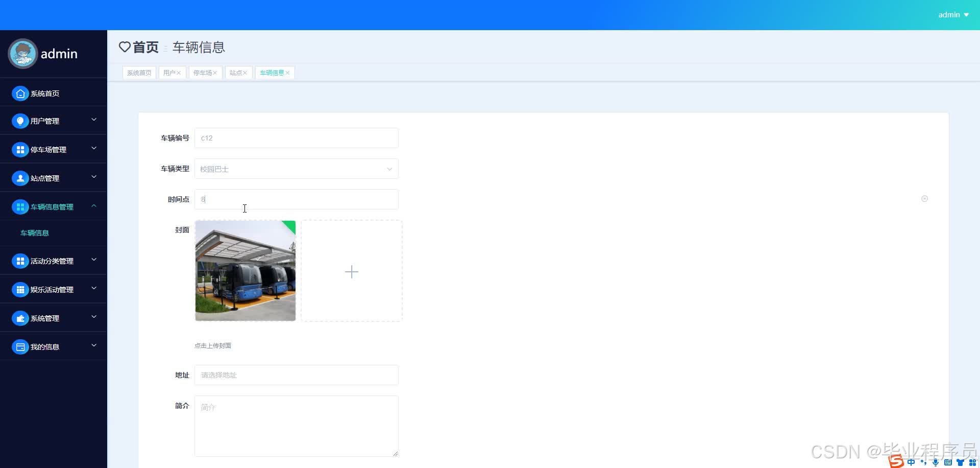
Task: Open the admin dropdown in top bar
Action: click(953, 15)
